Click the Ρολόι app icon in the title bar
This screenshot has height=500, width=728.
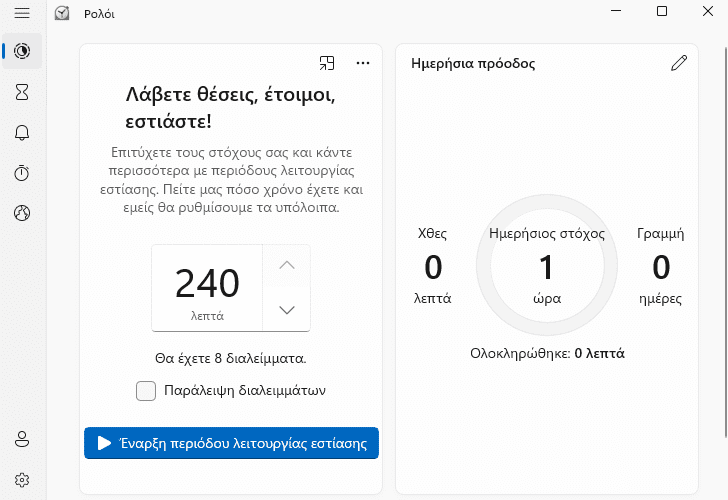tap(62, 13)
